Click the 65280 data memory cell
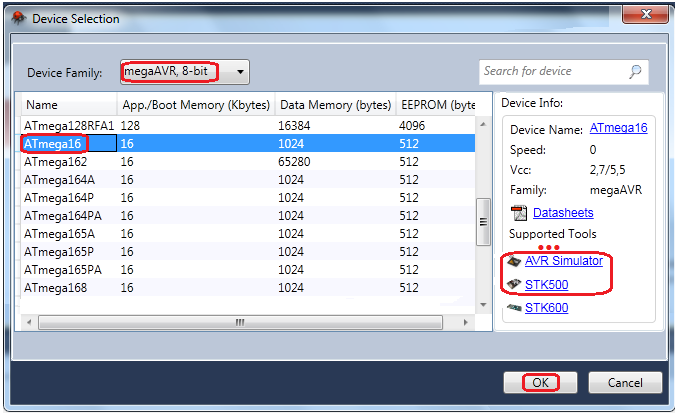 coord(294,162)
